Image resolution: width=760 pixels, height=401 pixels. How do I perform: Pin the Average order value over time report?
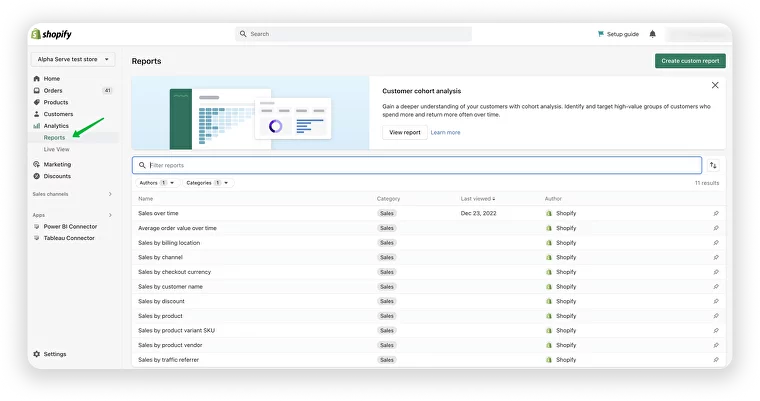tap(716, 228)
